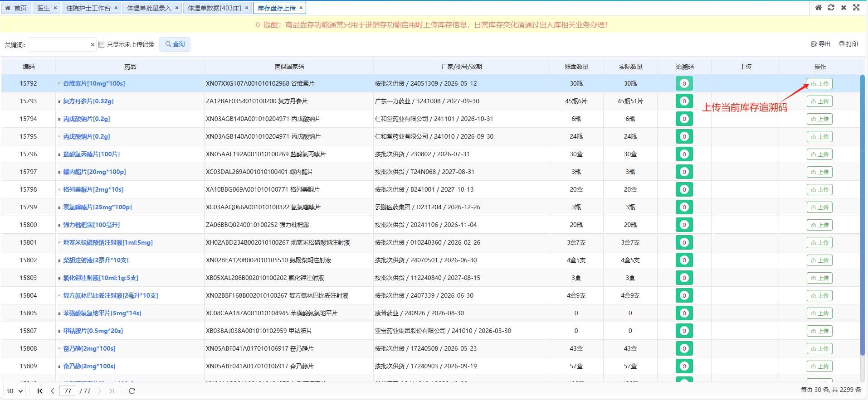
Task: Click the refresh icon in top-right toolbar
Action: [x=831, y=7]
